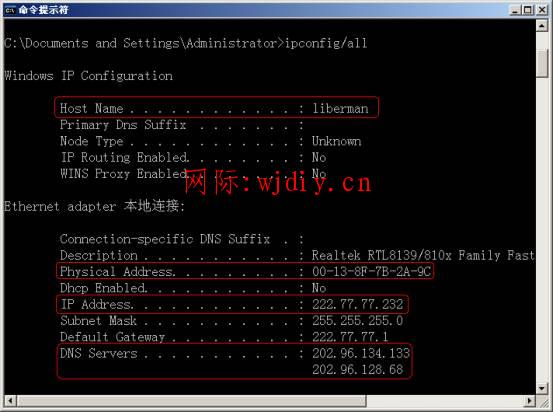
Task: Click the vertical scrollbar up arrow
Action: tap(542, 25)
